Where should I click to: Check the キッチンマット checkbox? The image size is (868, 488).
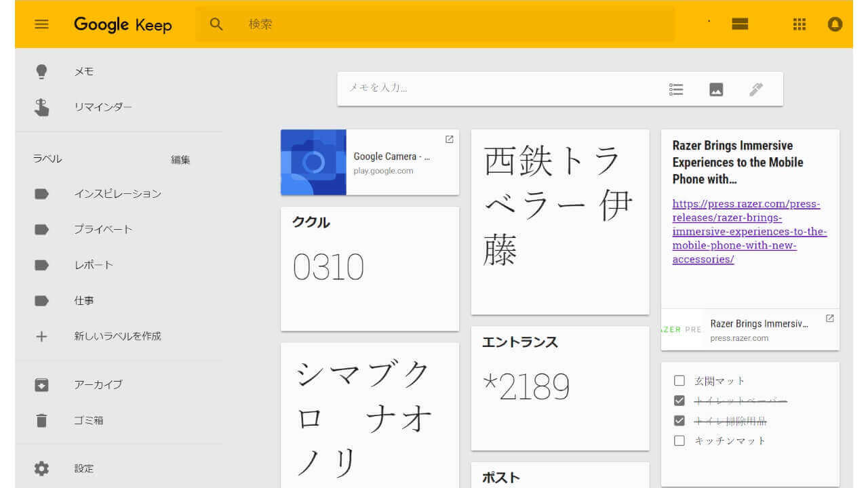(679, 441)
